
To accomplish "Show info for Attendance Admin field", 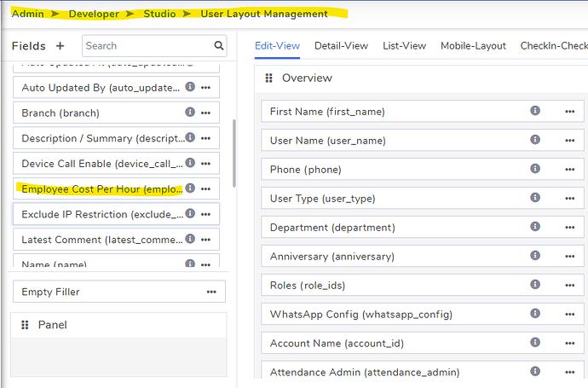I will click(535, 371).
